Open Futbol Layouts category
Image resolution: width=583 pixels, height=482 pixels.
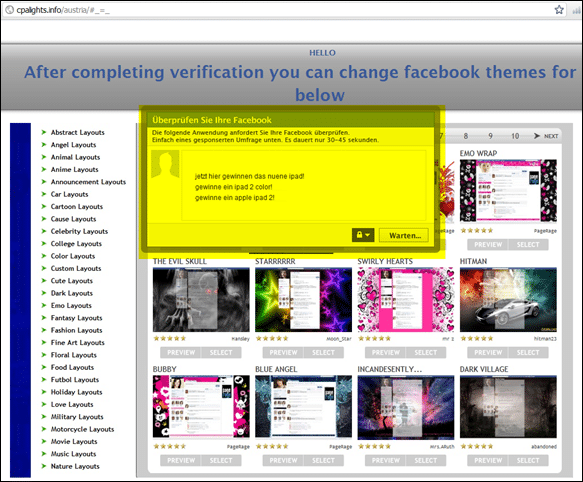pos(75,380)
